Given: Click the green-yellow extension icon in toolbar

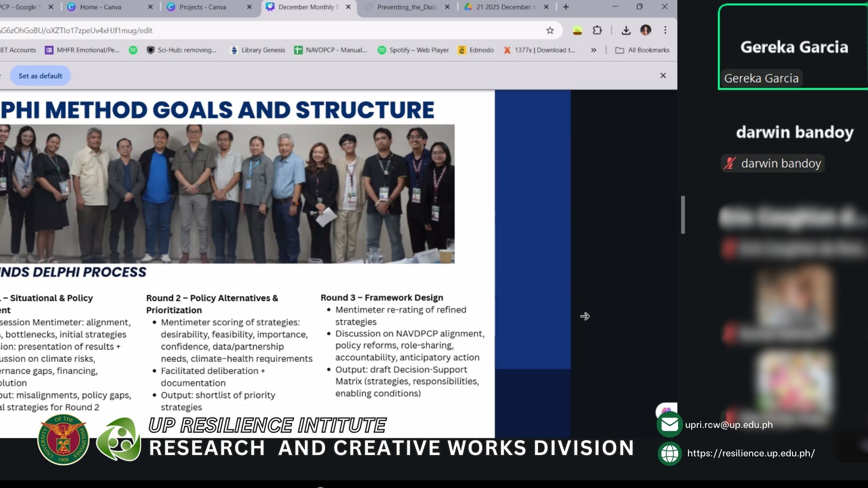Looking at the screenshot, I should pyautogui.click(x=577, y=30).
